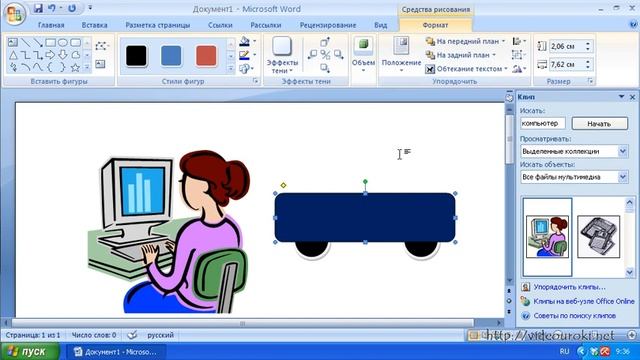The width and height of the screenshot is (640, 360).
Task: Expand the Искать объекты media type dropdown
Action: click(x=622, y=177)
